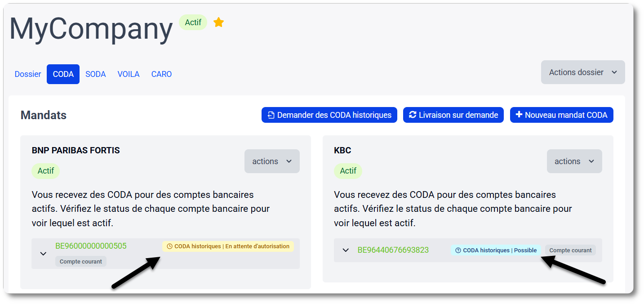Image resolution: width=644 pixels, height=304 pixels.
Task: Expand the BE96000000000505 account row
Action: [x=43, y=254]
